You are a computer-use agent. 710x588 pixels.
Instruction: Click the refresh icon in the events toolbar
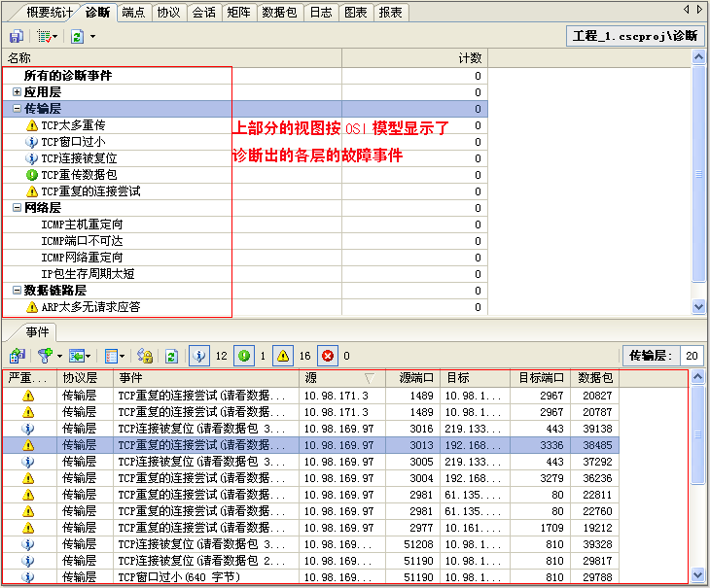[x=171, y=356]
